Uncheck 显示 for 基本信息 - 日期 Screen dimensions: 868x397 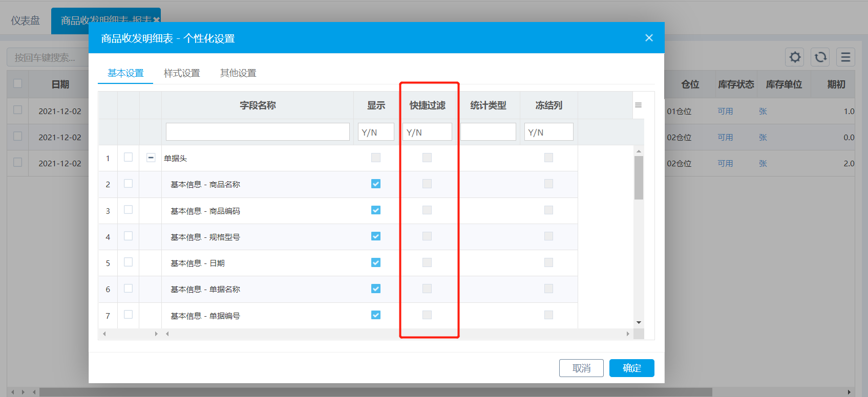click(376, 262)
